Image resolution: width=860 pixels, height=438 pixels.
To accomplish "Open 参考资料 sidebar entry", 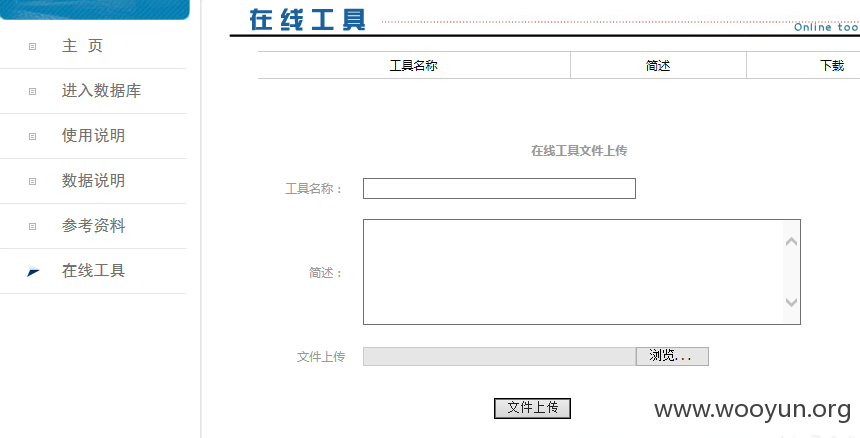I will (93, 226).
